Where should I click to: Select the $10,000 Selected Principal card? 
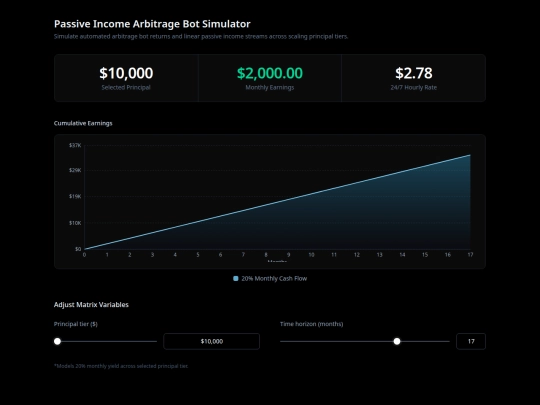[126, 78]
